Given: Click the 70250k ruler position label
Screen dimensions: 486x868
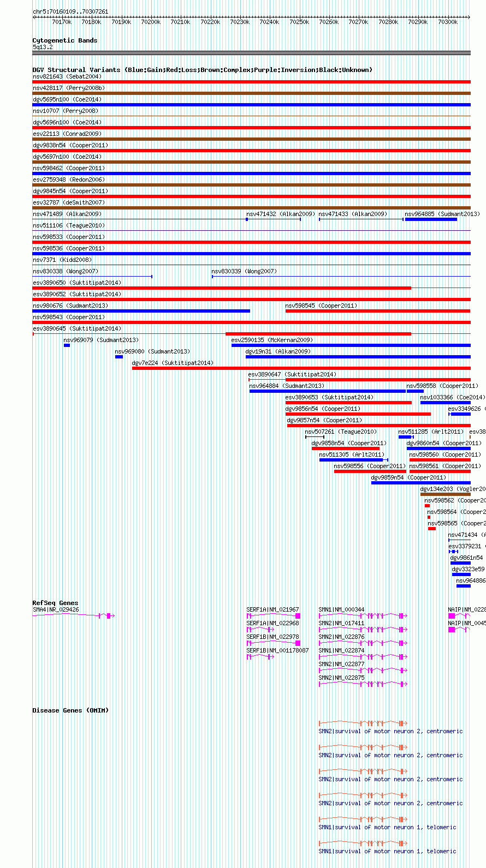Looking at the screenshot, I should coord(299,22).
